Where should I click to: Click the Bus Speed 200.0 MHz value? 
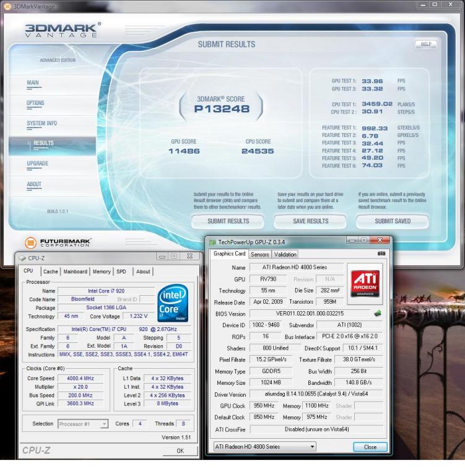(x=80, y=395)
